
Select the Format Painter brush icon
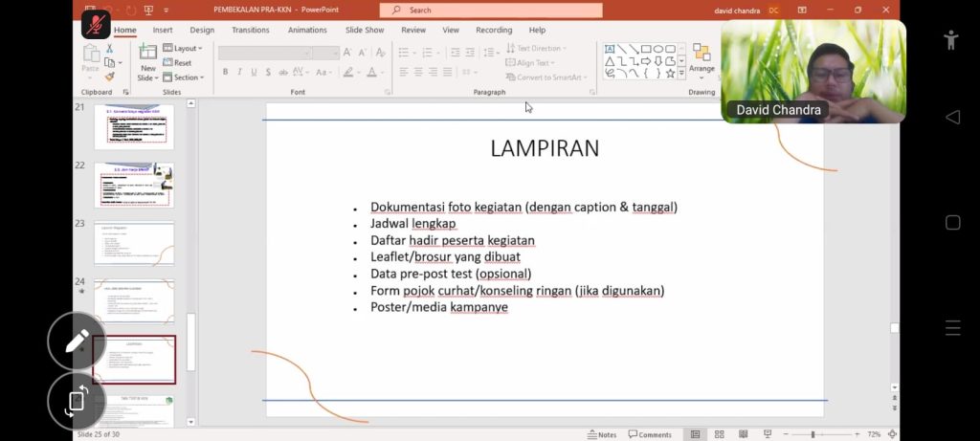[109, 77]
